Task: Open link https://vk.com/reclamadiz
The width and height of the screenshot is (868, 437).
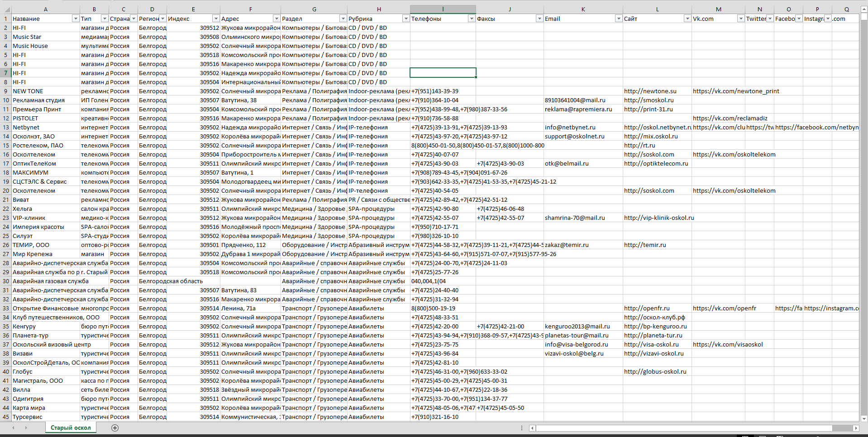Action: [730, 118]
